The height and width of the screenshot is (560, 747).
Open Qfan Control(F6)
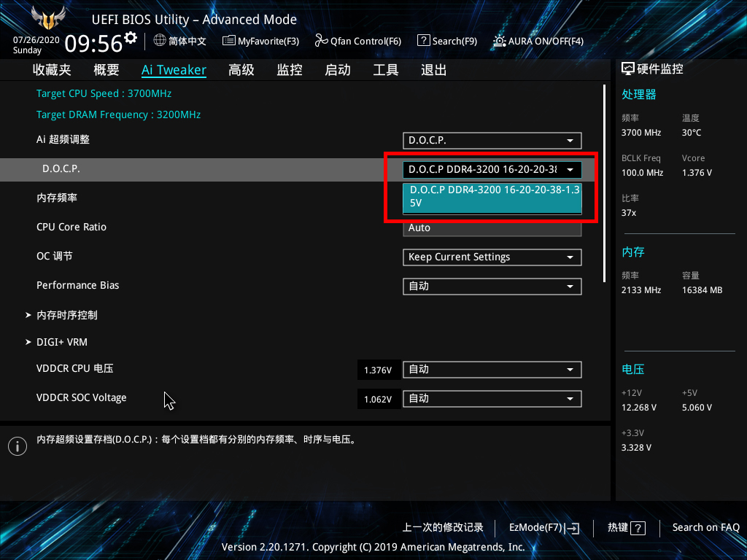[357, 41]
